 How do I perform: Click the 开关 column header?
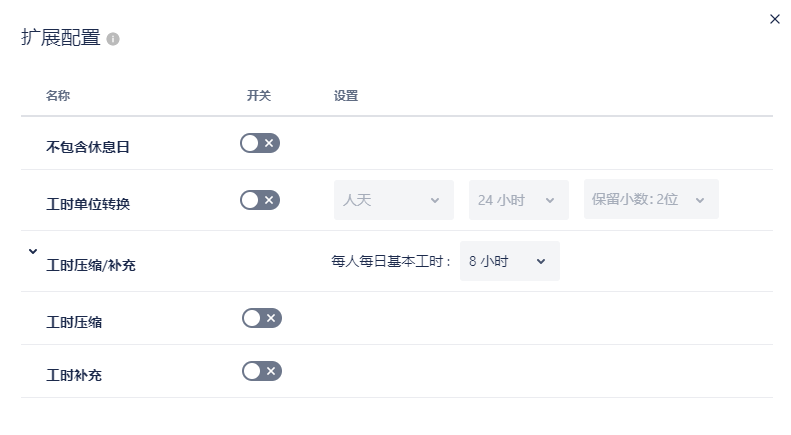click(259, 96)
